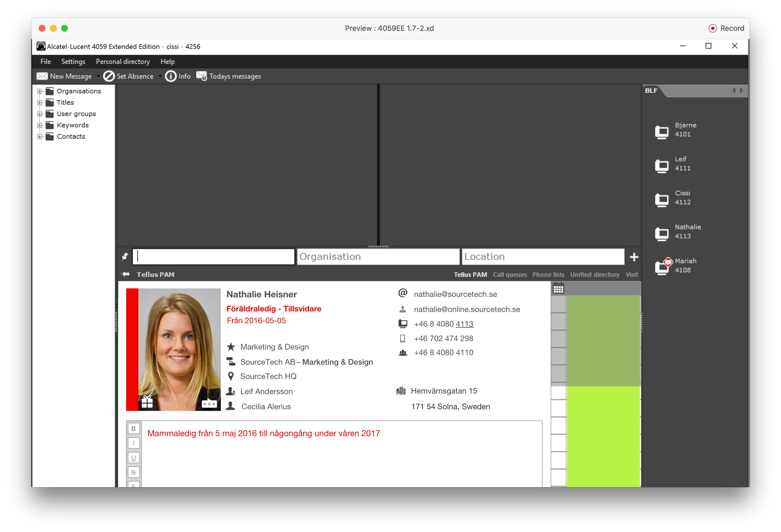Expand the Organisations tree folder
The height and width of the screenshot is (532, 781).
click(40, 91)
